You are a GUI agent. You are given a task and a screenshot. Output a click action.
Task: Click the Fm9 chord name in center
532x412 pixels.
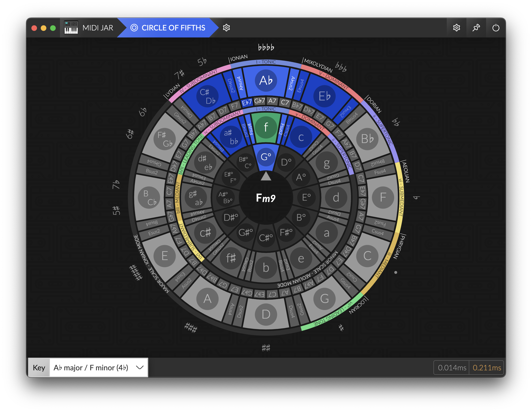tap(266, 198)
